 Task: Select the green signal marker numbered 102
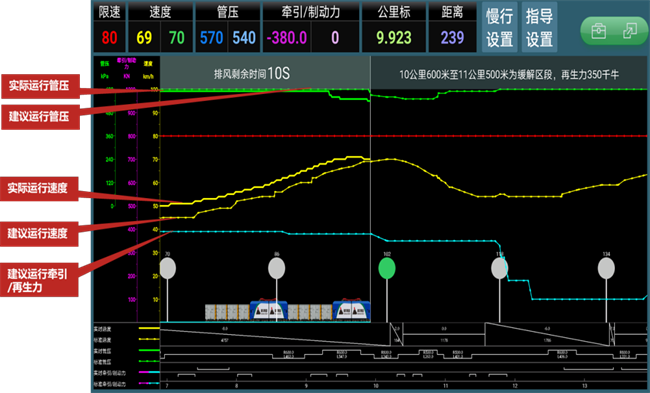pos(387,268)
